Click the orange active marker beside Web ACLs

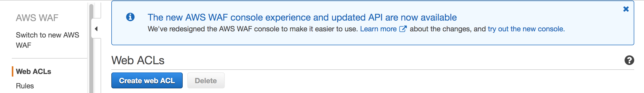coord(12,71)
